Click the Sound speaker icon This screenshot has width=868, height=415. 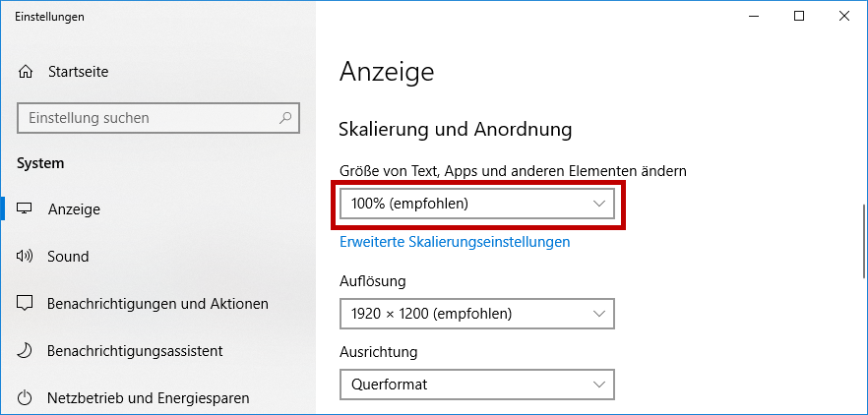pos(26,257)
